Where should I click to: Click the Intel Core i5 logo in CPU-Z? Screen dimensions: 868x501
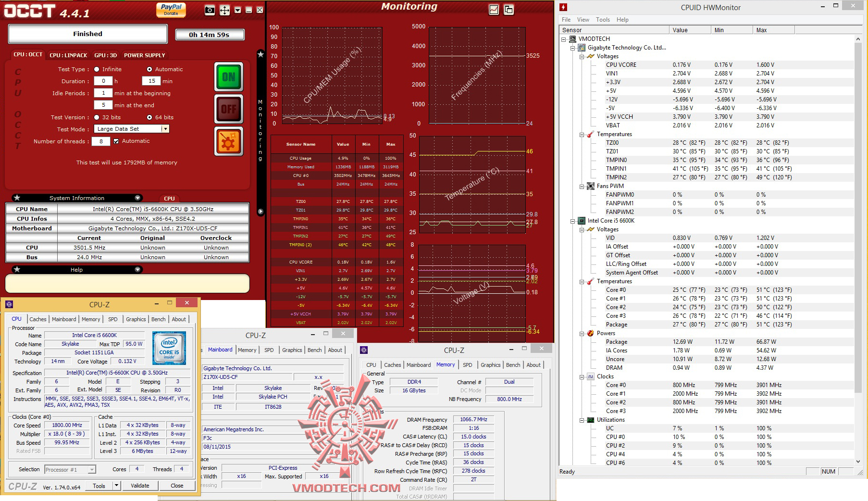click(169, 348)
